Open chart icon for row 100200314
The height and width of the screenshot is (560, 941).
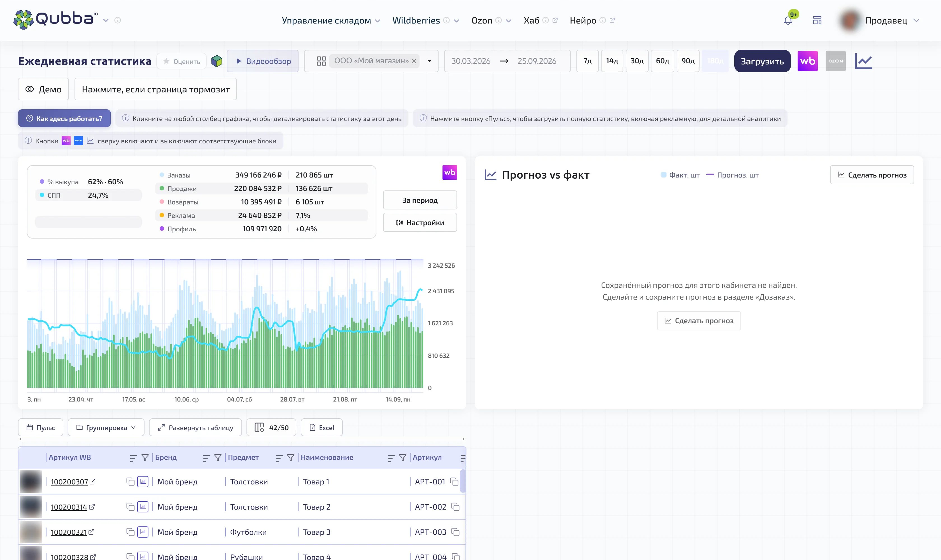pyautogui.click(x=143, y=507)
